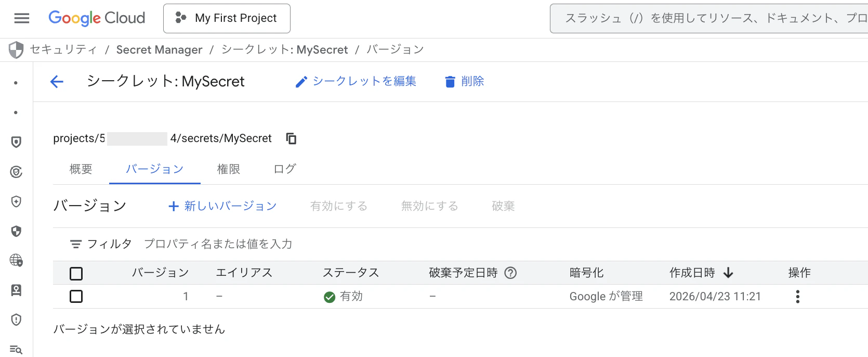Click the シークレットを編集 button
This screenshot has height=357, width=868.
pyautogui.click(x=356, y=81)
